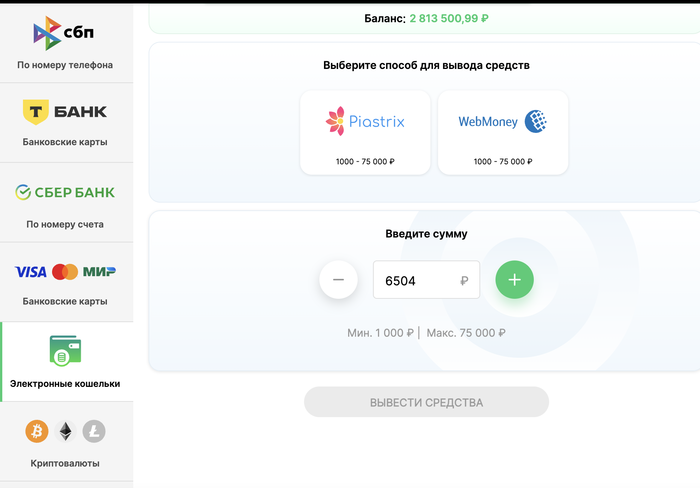The width and height of the screenshot is (700, 488).
Task: Click the Litecoin coin icon
Action: coord(94,431)
